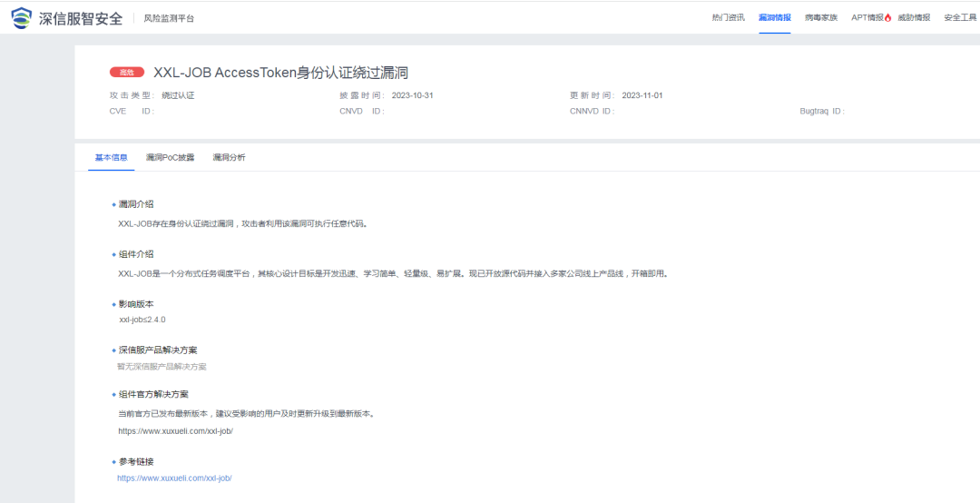The width and height of the screenshot is (980, 503).
Task: Click the CNVD ID label
Action: (x=362, y=112)
